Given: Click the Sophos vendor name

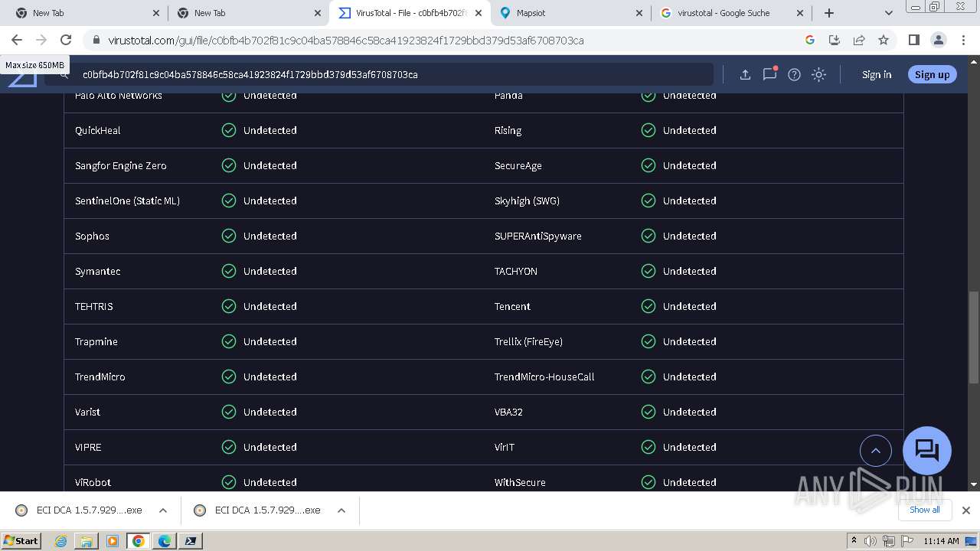Looking at the screenshot, I should [92, 236].
